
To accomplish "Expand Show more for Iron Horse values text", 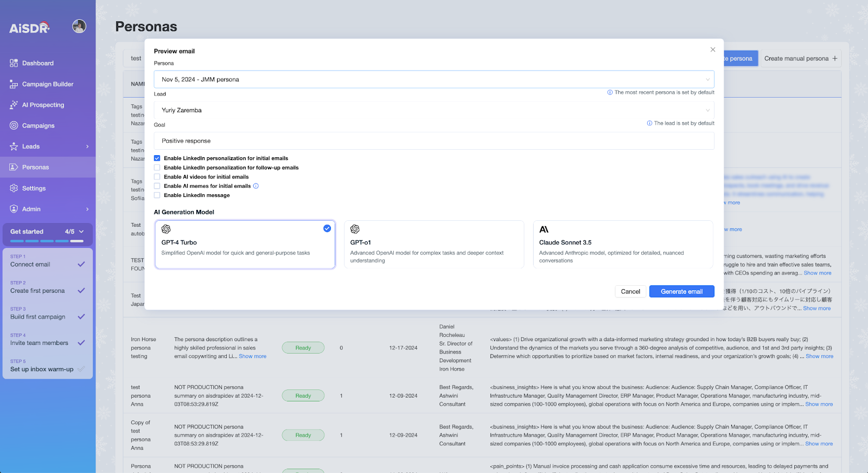I will [x=820, y=356].
